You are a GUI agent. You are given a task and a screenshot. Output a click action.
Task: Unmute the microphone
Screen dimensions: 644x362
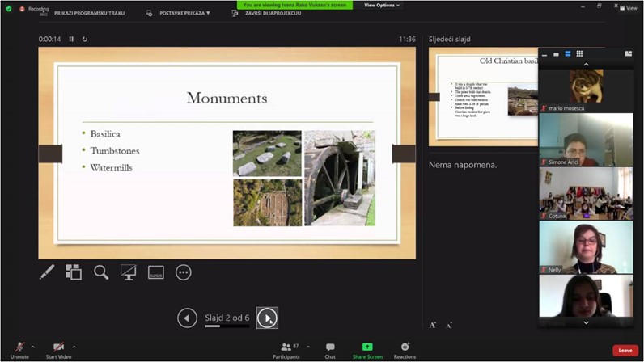tap(19, 351)
